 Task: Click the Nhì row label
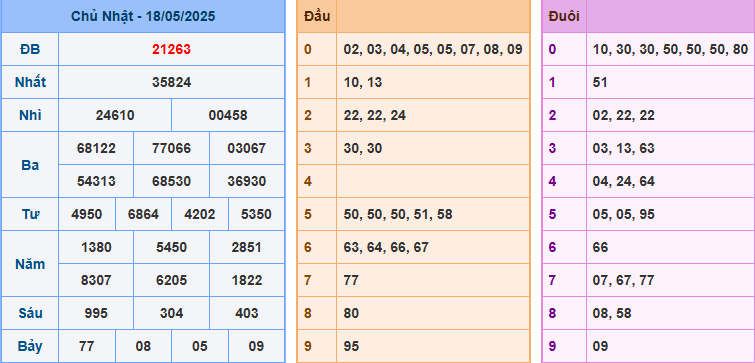(x=30, y=116)
